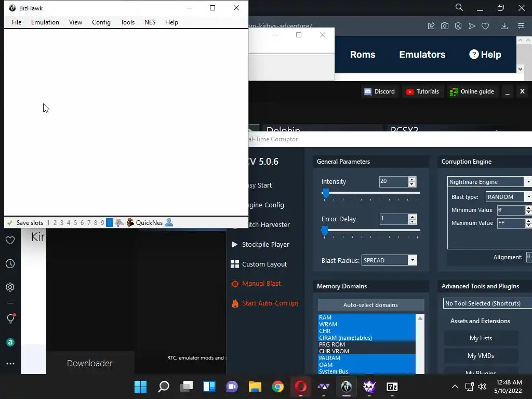Select CIRAM (nametables) memory domain

[366, 338]
